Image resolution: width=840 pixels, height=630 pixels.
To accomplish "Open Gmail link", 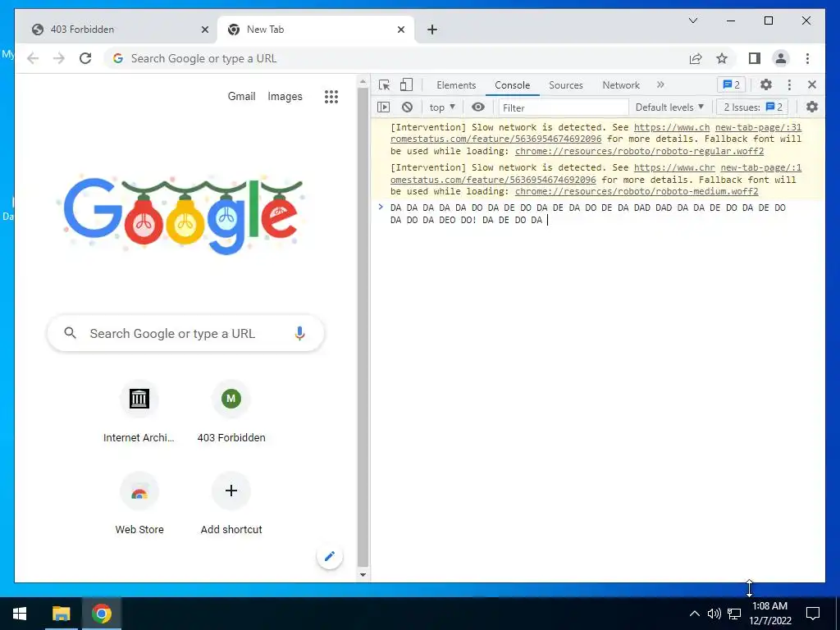I will tap(242, 97).
